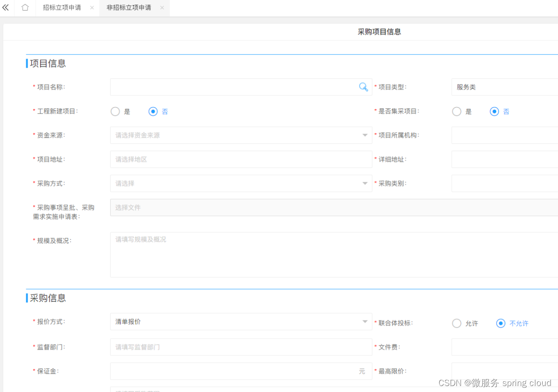Viewport: 558px width, 392px height.
Task: Click the 项目所属机构 field
Action: (504, 135)
